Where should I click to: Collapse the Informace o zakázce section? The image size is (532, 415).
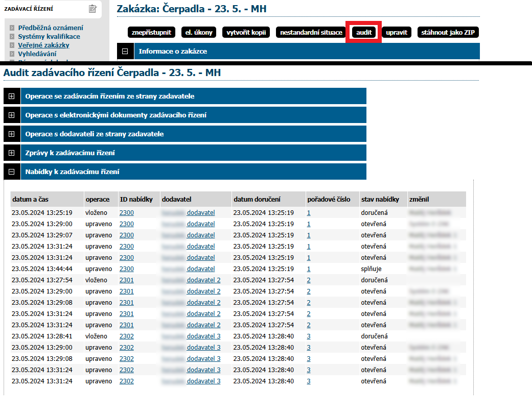125,51
